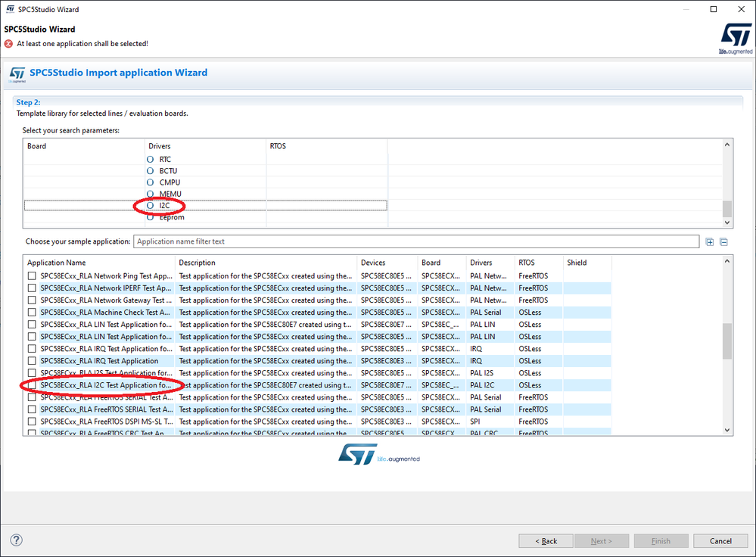This screenshot has width=756, height=557.
Task: Click 'PAL I2C' driver cell
Action: (x=482, y=385)
